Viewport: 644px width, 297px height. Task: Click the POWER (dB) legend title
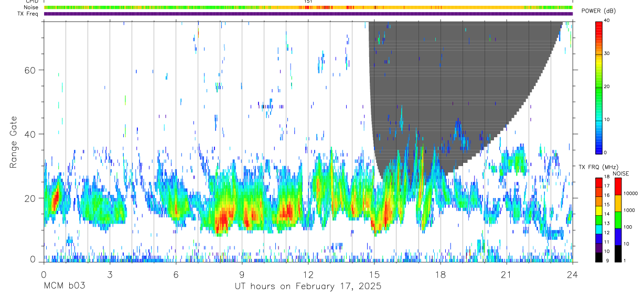(x=598, y=10)
